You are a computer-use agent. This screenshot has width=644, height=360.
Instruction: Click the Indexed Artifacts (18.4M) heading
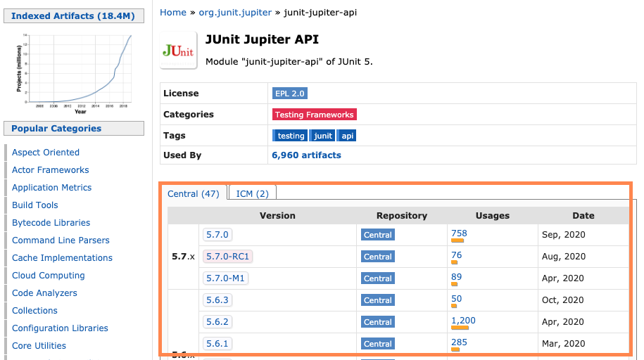point(73,16)
